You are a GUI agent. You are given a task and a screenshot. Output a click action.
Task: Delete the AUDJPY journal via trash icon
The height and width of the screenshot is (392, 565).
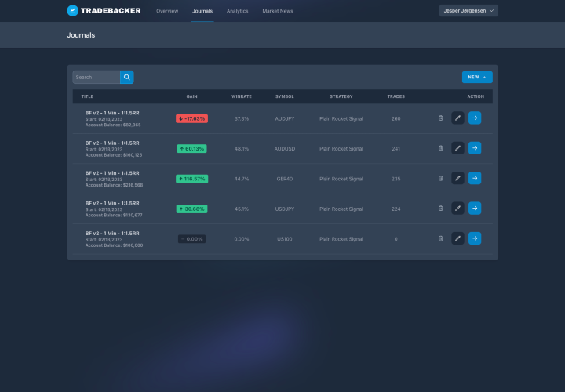coord(440,118)
